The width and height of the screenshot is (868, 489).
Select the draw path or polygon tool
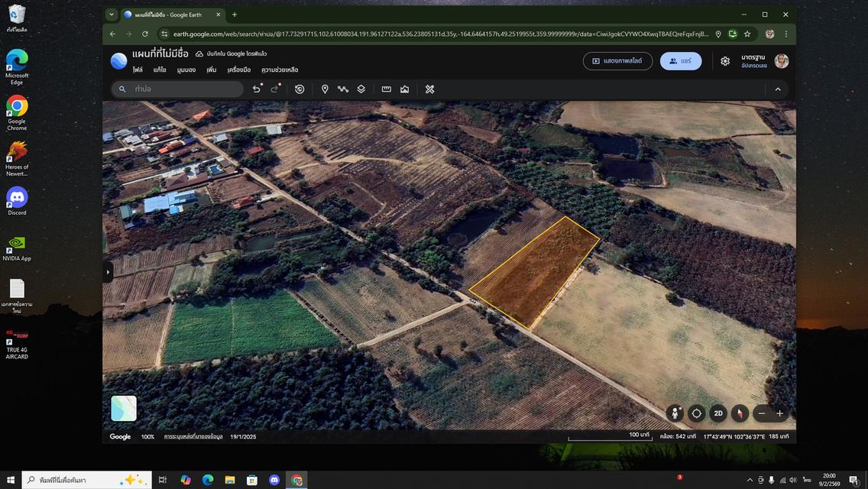[x=343, y=89]
